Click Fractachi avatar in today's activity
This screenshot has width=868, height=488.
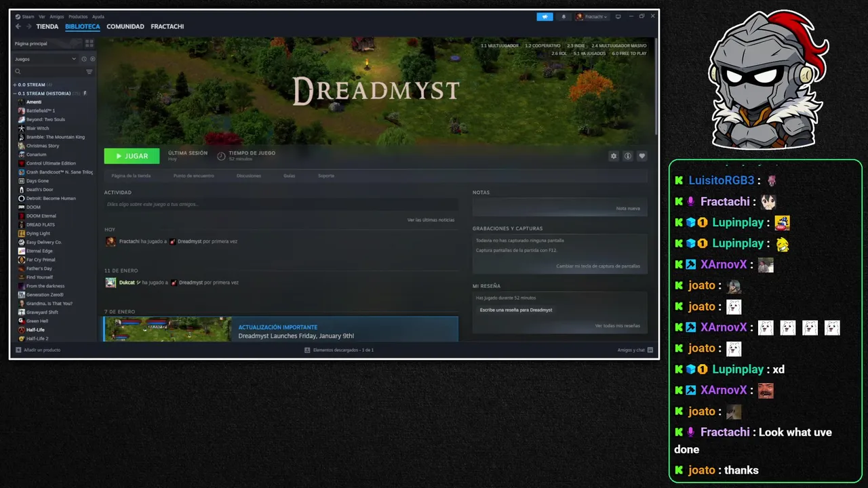click(x=111, y=241)
